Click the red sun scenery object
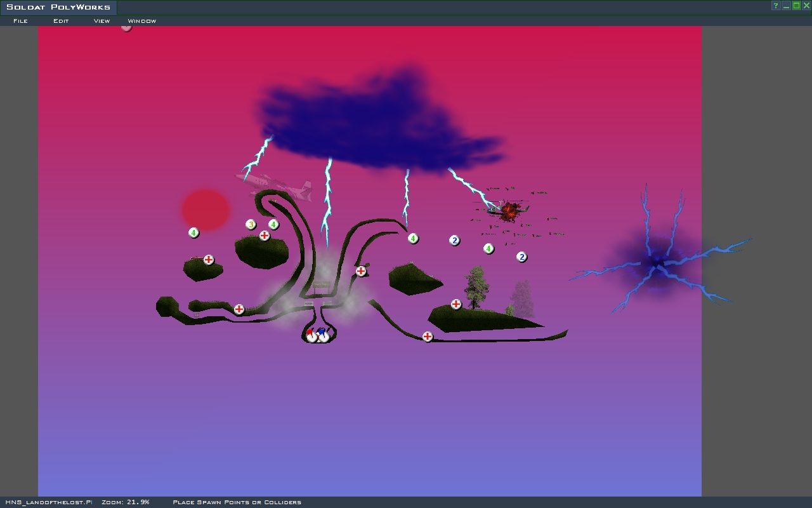The width and height of the screenshot is (812, 508). pos(206,210)
